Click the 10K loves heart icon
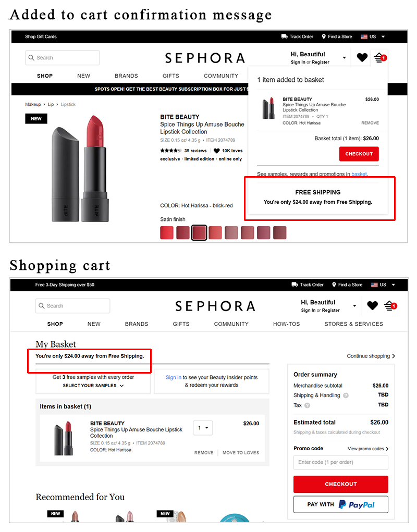Image resolution: width=417 pixels, height=532 pixels. tap(216, 151)
